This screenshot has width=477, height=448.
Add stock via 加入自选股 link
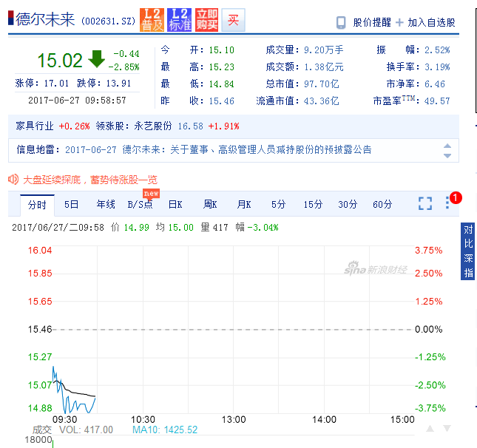click(431, 22)
